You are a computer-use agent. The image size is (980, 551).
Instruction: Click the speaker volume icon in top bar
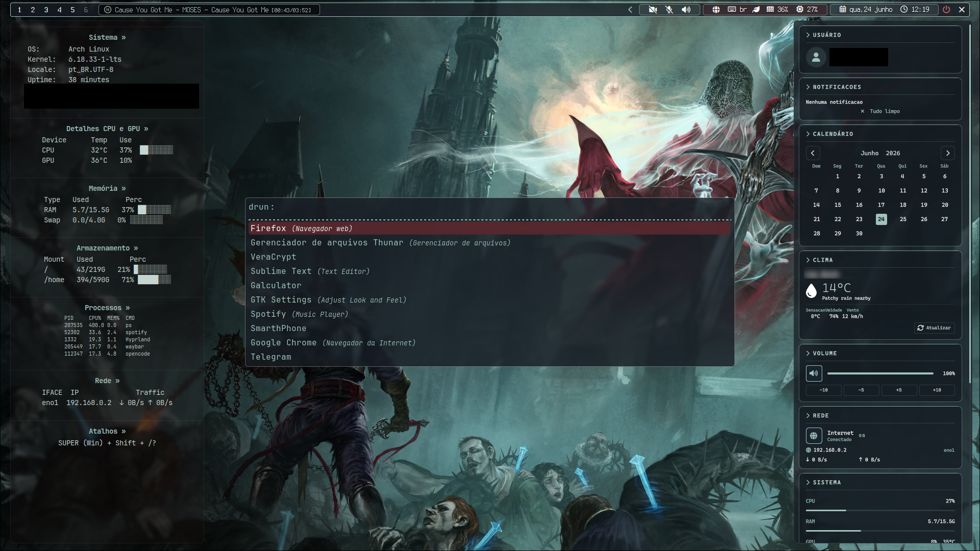click(x=686, y=10)
